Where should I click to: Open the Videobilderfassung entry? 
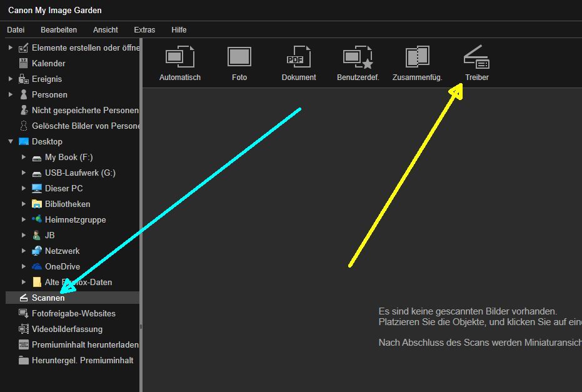tap(67, 329)
